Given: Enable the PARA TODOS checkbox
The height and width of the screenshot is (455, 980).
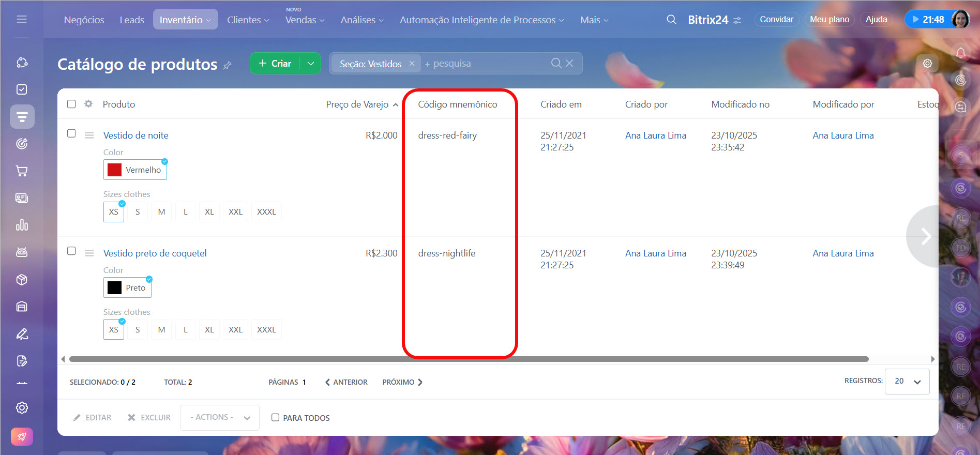Looking at the screenshot, I should [275, 417].
